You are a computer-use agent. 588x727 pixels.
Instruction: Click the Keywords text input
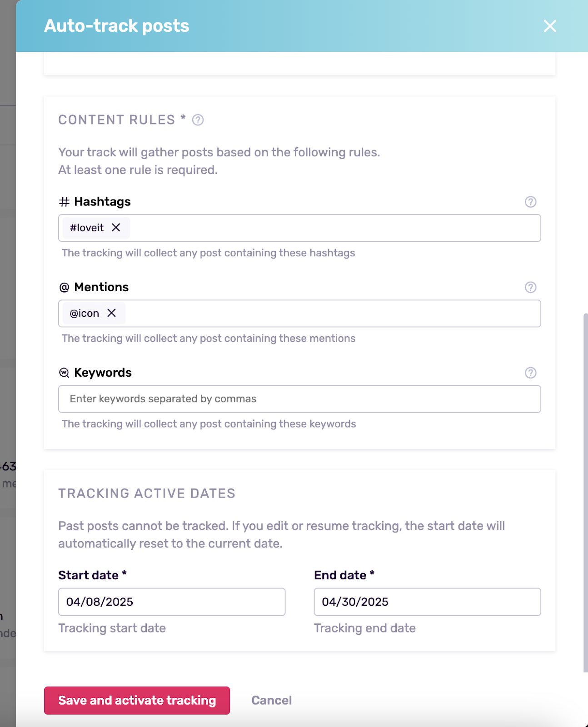(x=299, y=399)
